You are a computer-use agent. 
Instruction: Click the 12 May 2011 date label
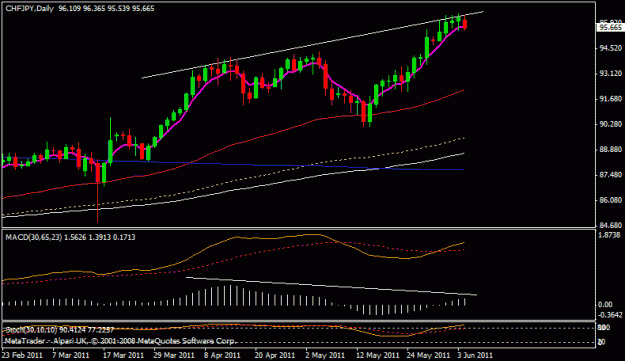[377, 355]
